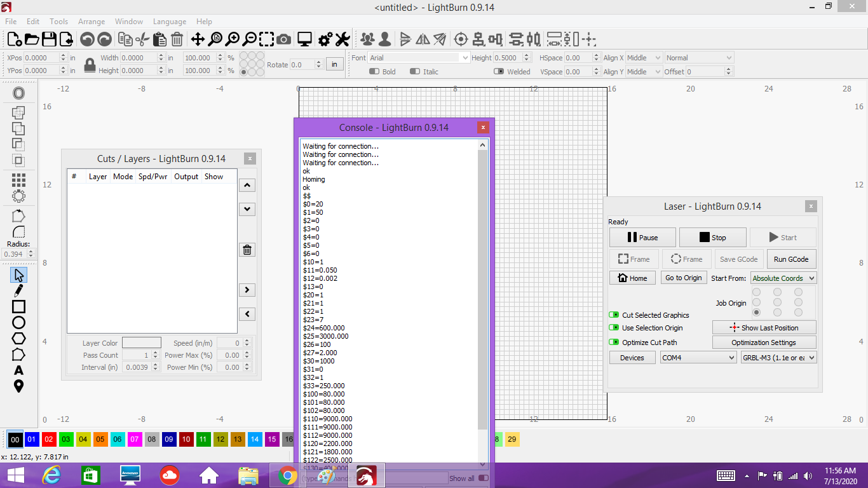The width and height of the screenshot is (868, 488).
Task: Click the Devices button
Action: (632, 358)
